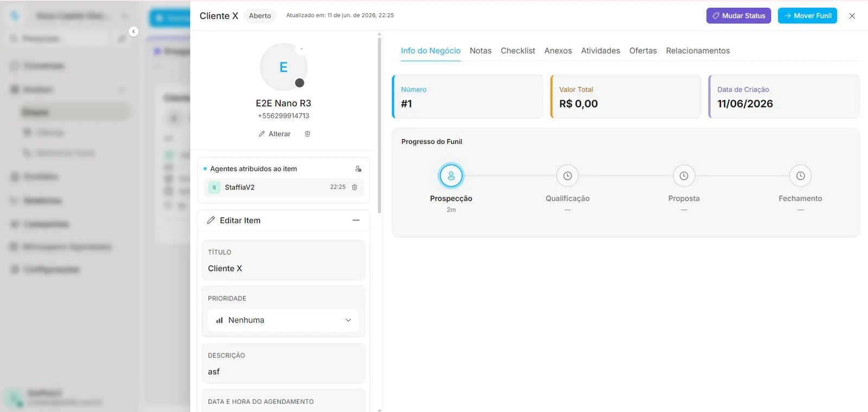Click the Descrição field containing asf
Screen dimensions: 868x412
(x=283, y=364)
